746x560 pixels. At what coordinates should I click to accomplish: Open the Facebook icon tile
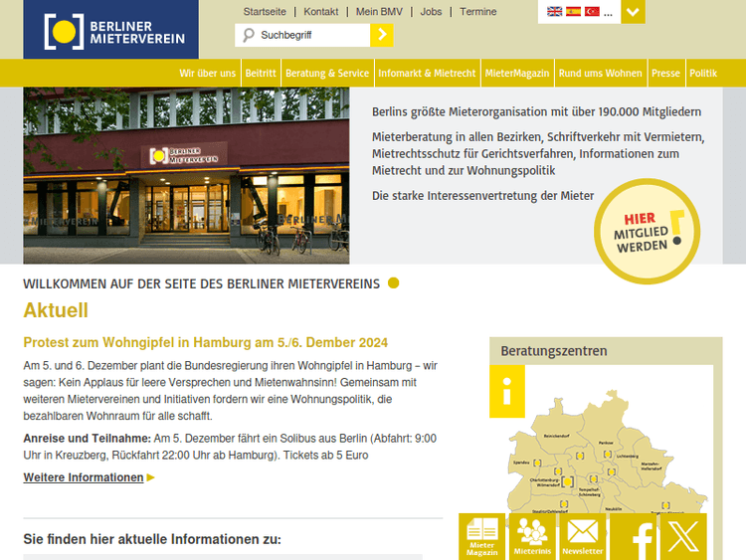coord(634,537)
